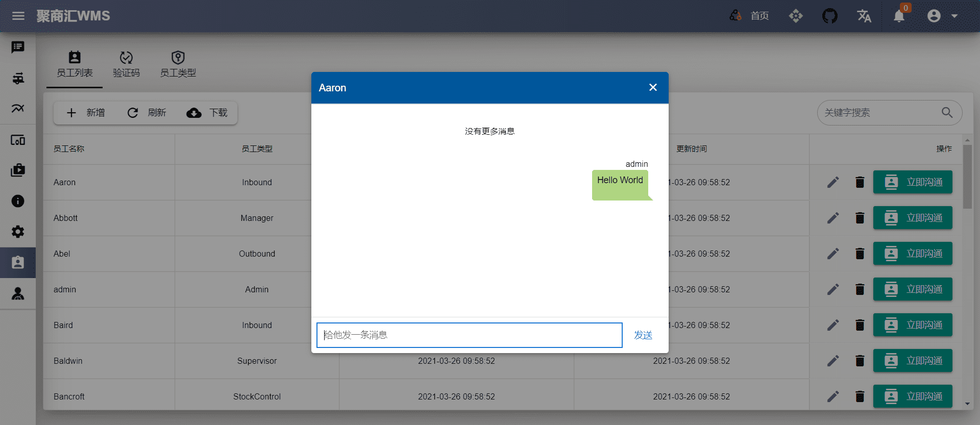Edit the Baird row with pencil icon
Screen dimensions: 980x425
pyautogui.click(x=833, y=325)
